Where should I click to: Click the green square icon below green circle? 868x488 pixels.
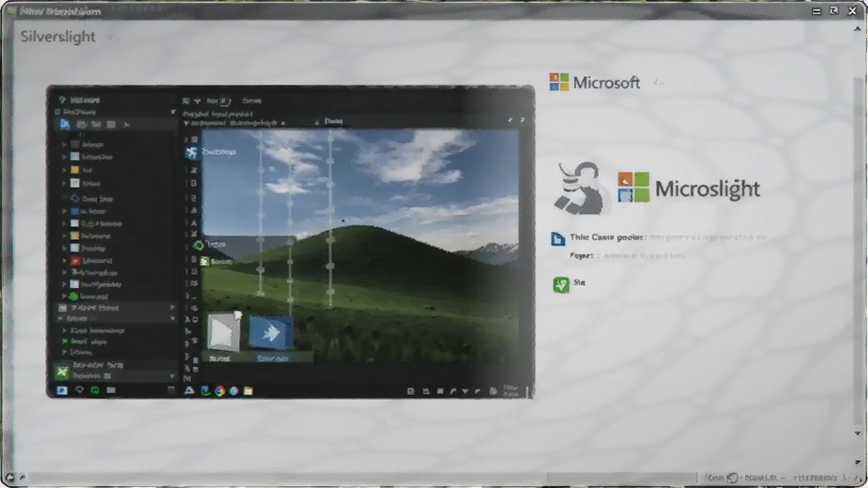[204, 261]
